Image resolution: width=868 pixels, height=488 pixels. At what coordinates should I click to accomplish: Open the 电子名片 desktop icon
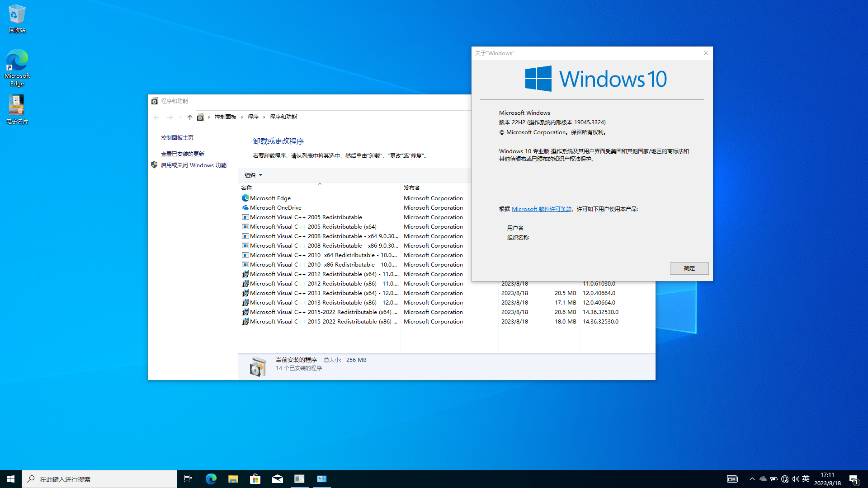click(17, 109)
